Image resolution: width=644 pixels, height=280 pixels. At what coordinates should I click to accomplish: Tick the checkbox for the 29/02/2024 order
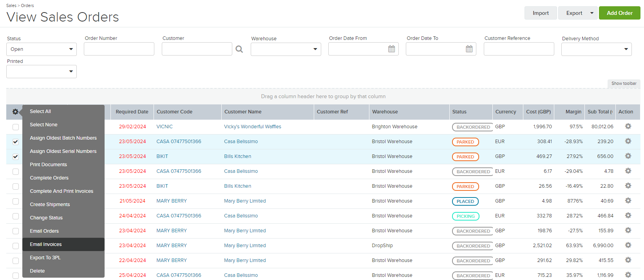tap(16, 127)
